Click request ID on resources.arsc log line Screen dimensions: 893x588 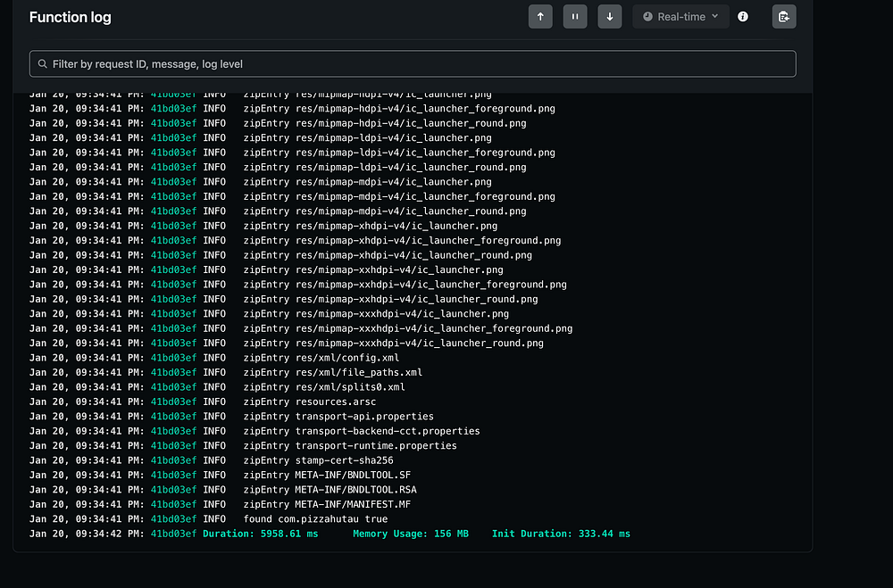pyautogui.click(x=172, y=402)
